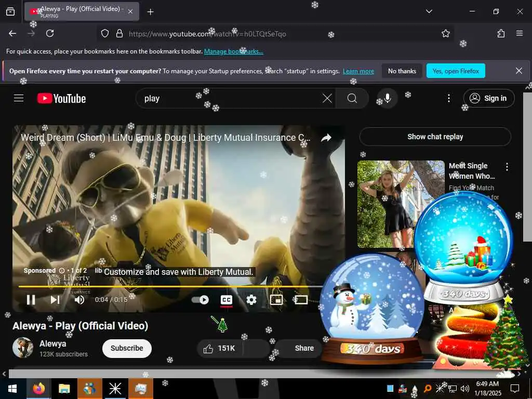532x399 pixels.
Task: Open Meet Single Women ad thumbnail
Action: pyautogui.click(x=401, y=204)
